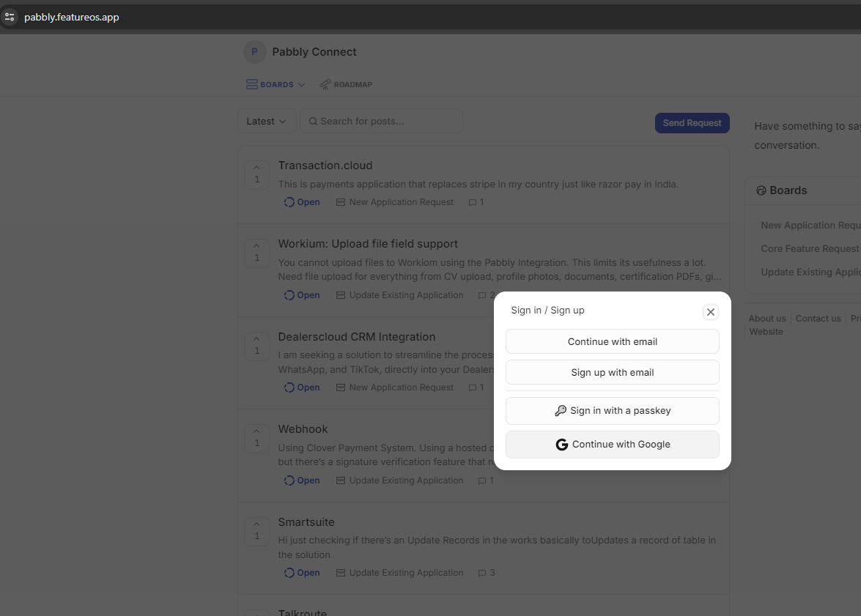Click Open status on Workium post
Image resolution: width=861 pixels, height=616 pixels.
click(x=302, y=295)
